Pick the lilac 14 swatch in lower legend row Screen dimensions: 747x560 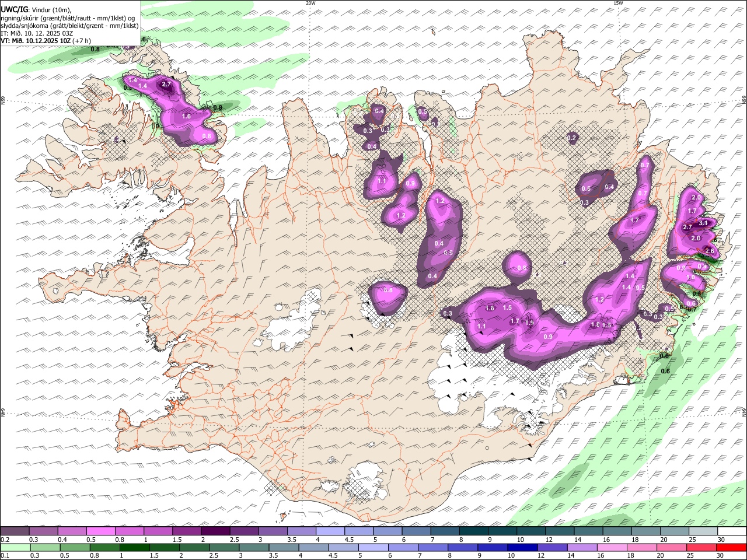point(581,548)
